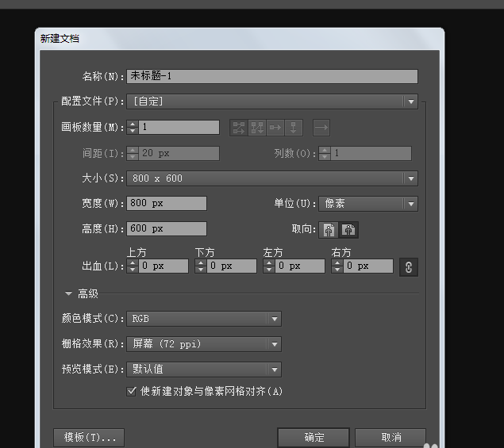Open the 颜色模式 RGB dropdown
The height and width of the screenshot is (448, 504).
204,319
